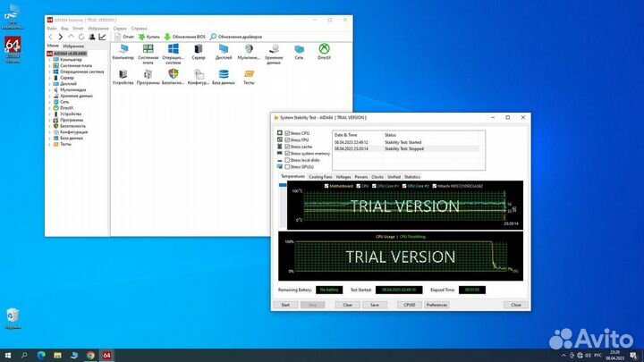Expand Мультимедиа node in tree
The height and width of the screenshot is (362, 644).
click(x=50, y=90)
